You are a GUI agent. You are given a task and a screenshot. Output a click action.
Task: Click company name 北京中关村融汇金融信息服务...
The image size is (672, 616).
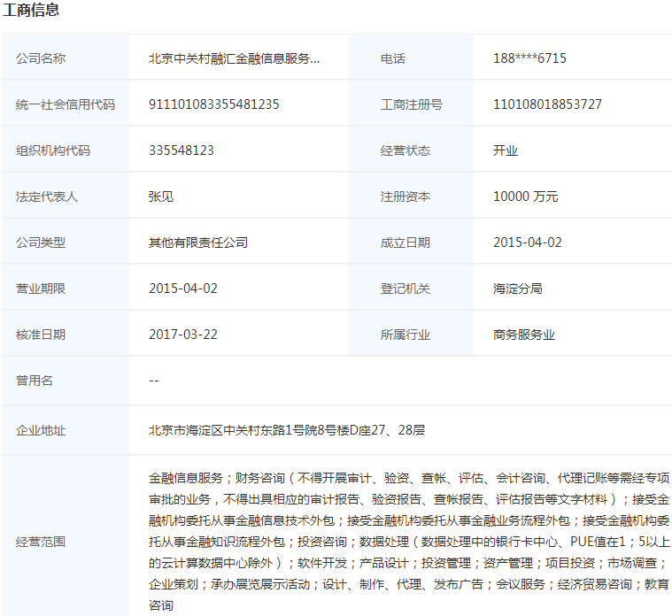[x=234, y=58]
